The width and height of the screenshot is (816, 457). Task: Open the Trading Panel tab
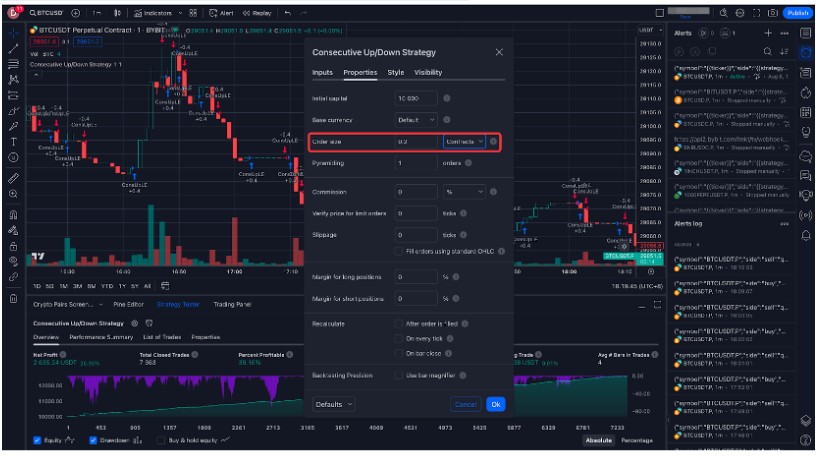(x=232, y=304)
